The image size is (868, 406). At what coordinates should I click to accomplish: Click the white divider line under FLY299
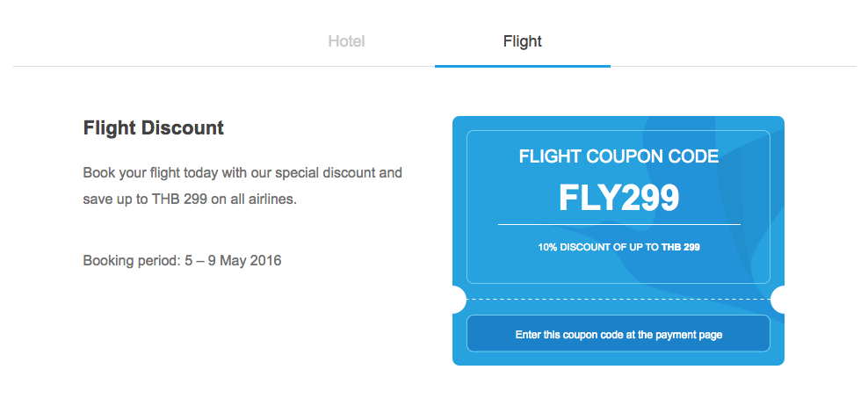tap(618, 225)
